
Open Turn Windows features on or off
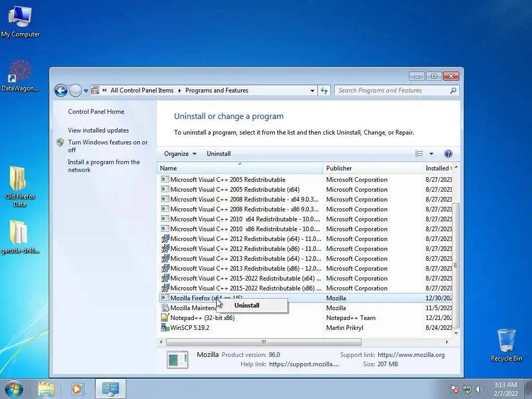pyautogui.click(x=108, y=146)
